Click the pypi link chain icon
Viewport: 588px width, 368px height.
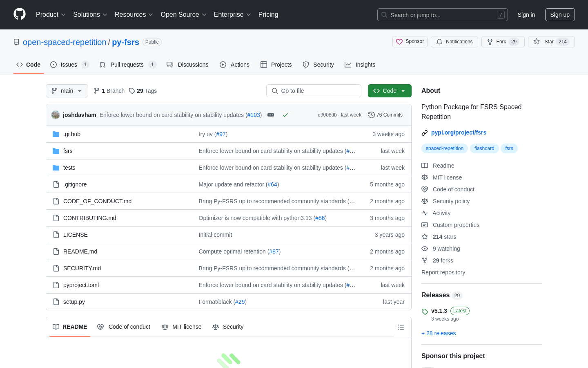425,133
